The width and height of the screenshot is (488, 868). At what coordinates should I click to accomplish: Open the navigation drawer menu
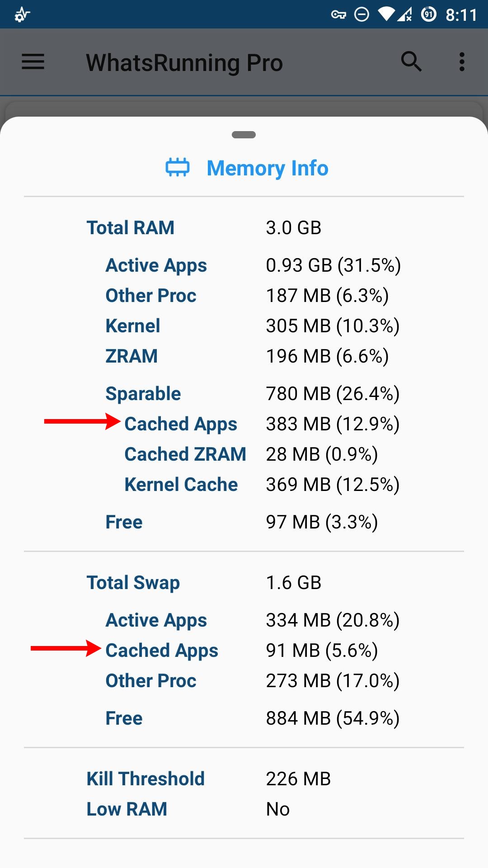click(32, 62)
